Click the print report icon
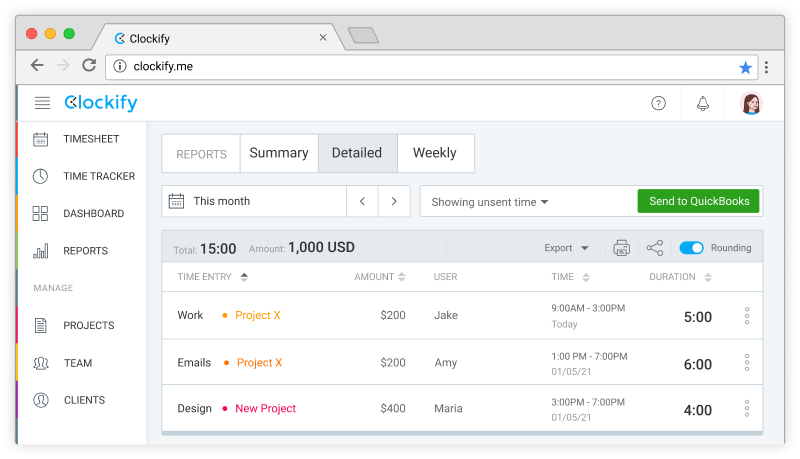Viewport: 800px width, 459px height. click(621, 248)
